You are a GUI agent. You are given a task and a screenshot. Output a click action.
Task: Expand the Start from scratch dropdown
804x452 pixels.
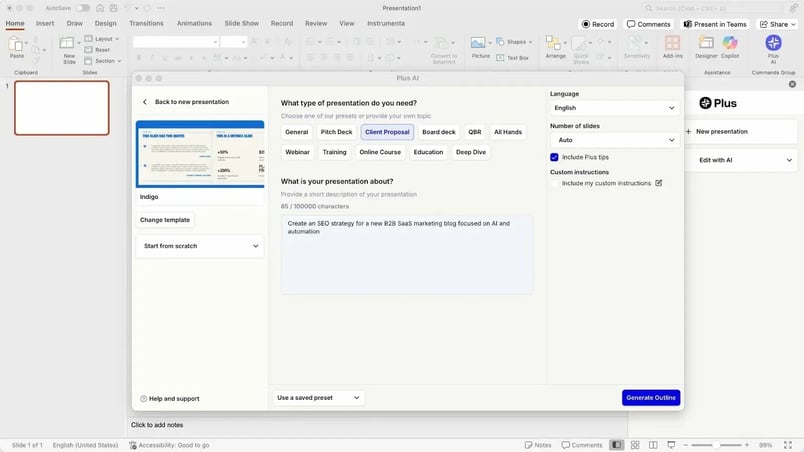(200, 246)
